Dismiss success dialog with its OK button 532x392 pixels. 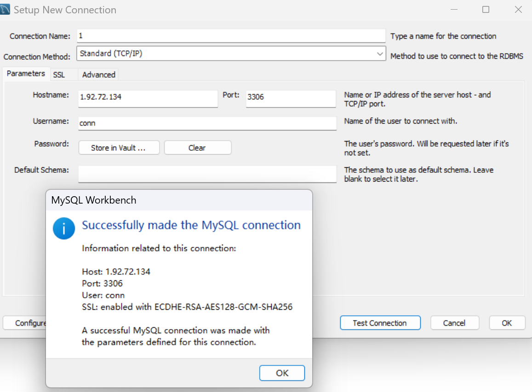click(x=282, y=373)
